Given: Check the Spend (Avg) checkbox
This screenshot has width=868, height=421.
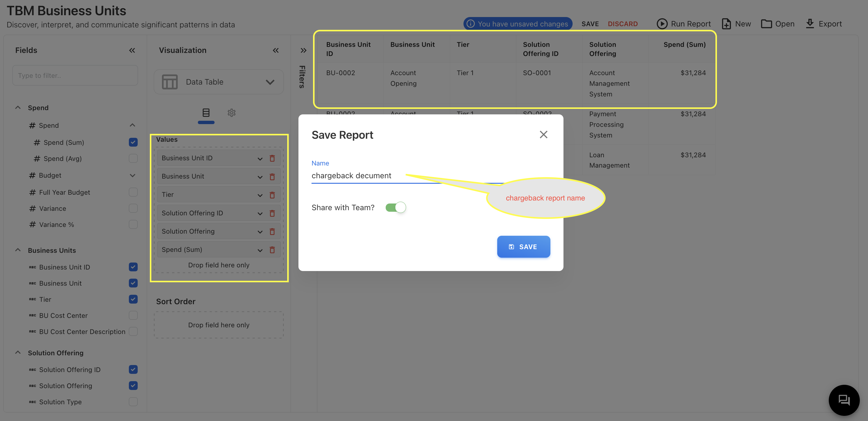Looking at the screenshot, I should [x=133, y=158].
